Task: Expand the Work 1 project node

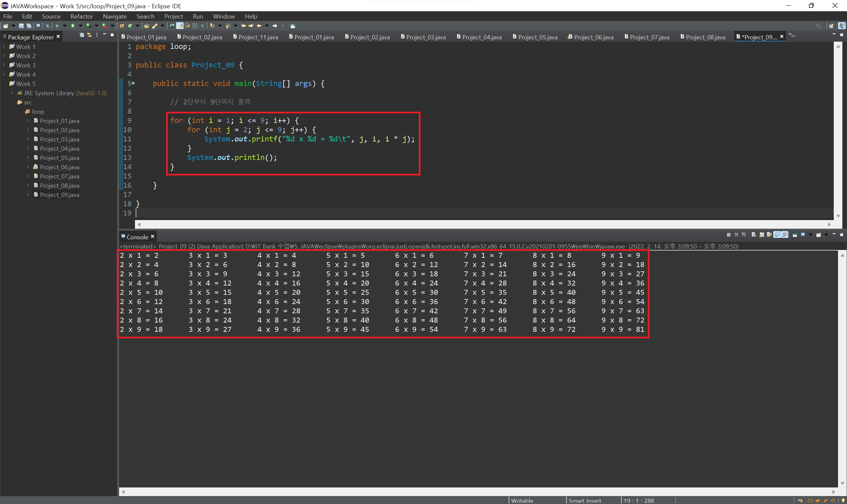Action: tap(4, 47)
